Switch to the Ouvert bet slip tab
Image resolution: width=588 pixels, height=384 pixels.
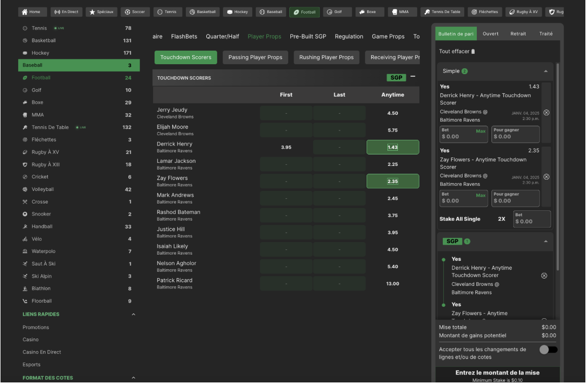[490, 34]
